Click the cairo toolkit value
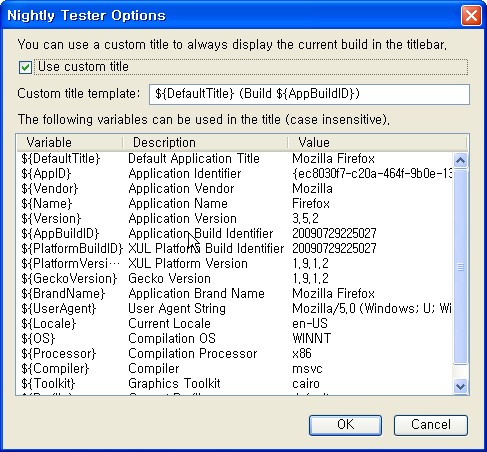Screen dimensions: 487x452 [x=306, y=383]
